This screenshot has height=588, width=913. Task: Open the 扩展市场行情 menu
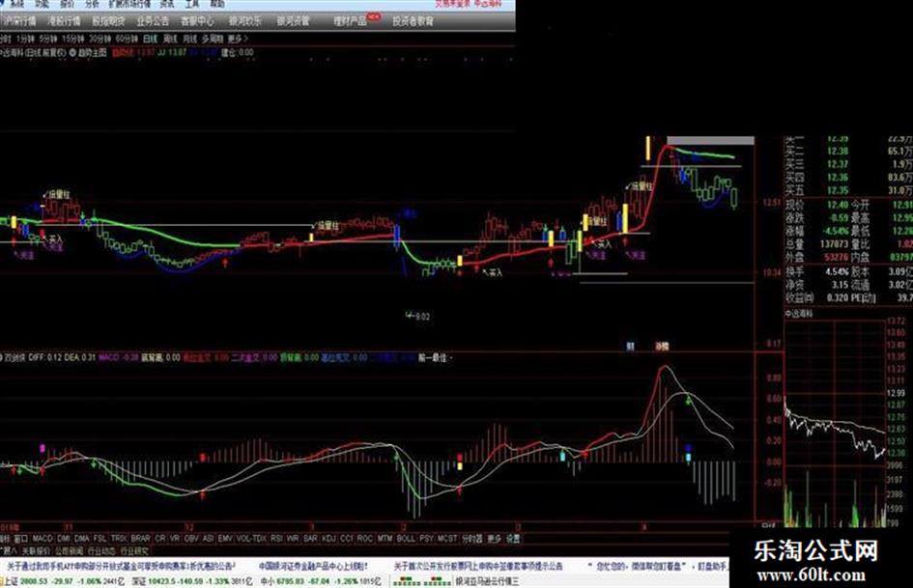[x=129, y=4]
